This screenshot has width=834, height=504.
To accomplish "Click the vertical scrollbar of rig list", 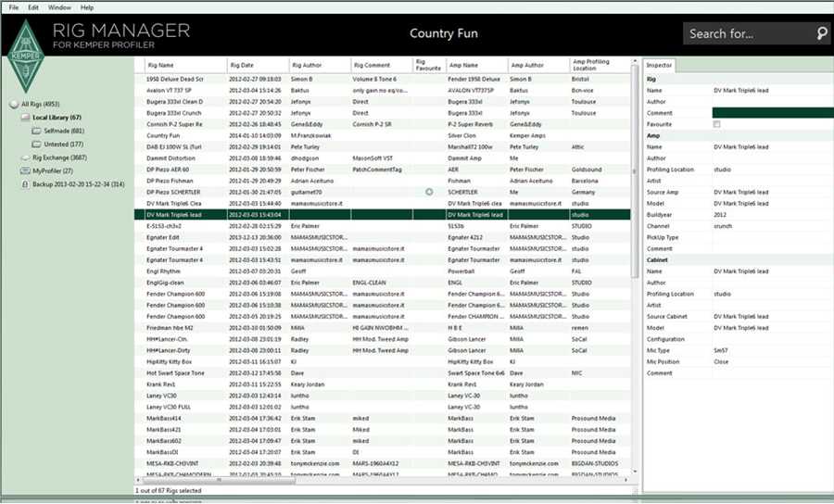I will click(634, 170).
